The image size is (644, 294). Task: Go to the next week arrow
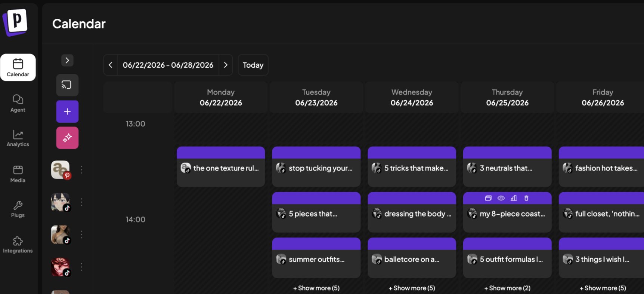(x=226, y=65)
